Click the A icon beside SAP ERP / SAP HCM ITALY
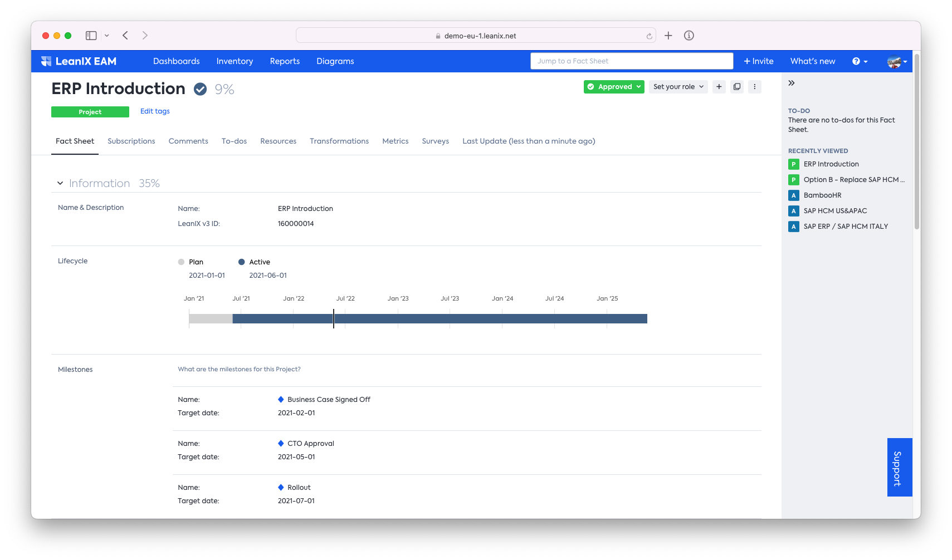Screen dimensions: 952x560 (794, 227)
